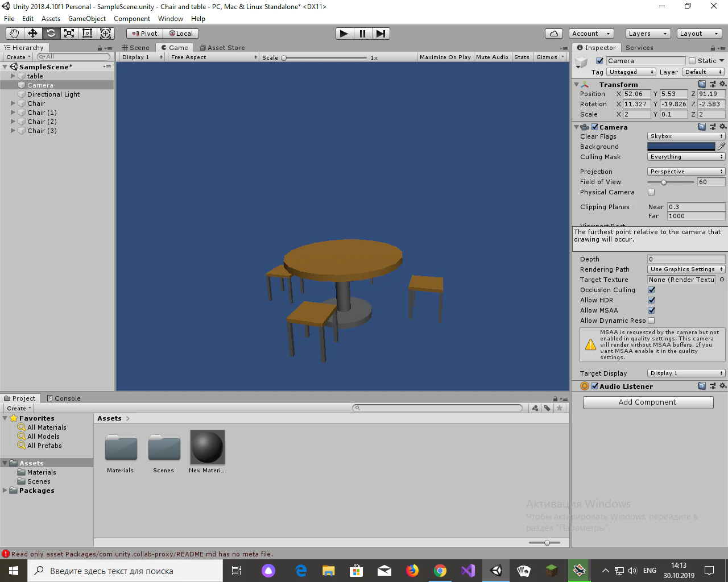The height and width of the screenshot is (582, 728).
Task: Open the GameObject menu
Action: pyautogui.click(x=87, y=19)
